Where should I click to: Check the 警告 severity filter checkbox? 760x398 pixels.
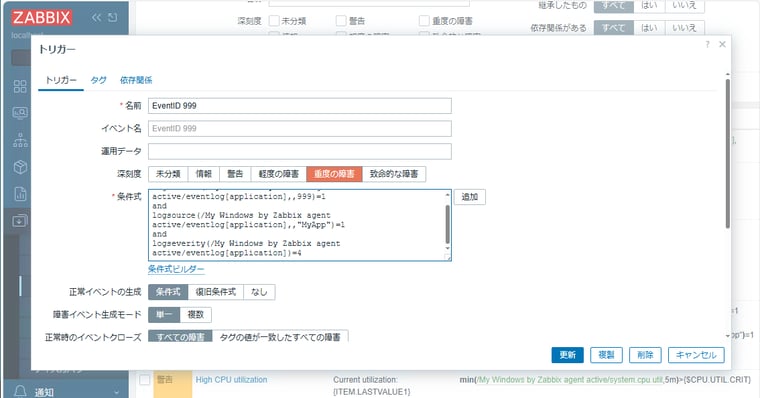(x=341, y=21)
